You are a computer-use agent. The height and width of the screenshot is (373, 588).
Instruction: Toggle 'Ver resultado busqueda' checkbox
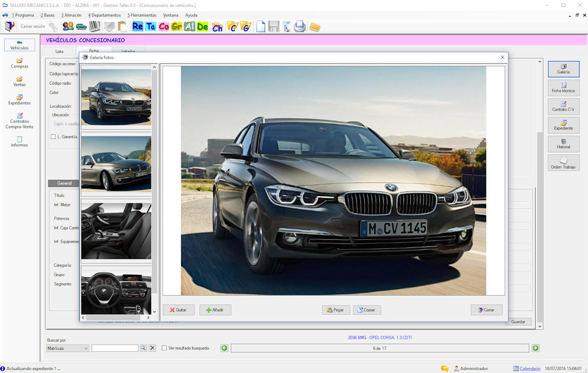pos(164,348)
